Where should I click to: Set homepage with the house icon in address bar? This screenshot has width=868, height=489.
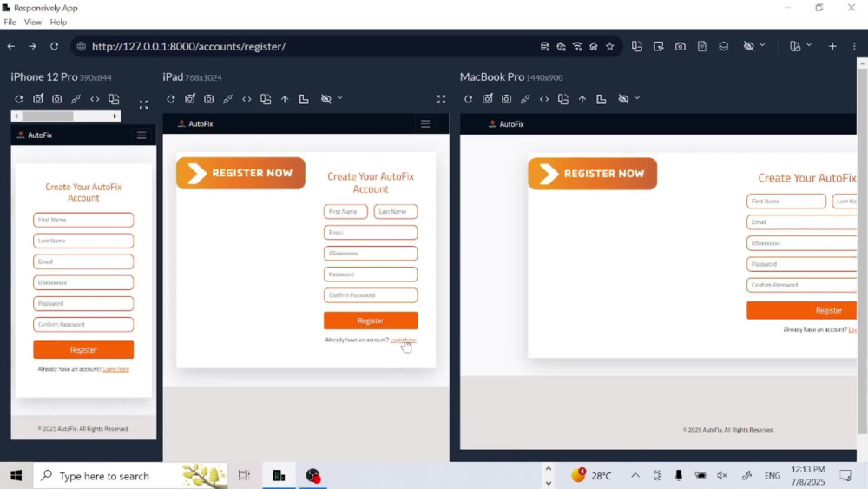point(594,47)
